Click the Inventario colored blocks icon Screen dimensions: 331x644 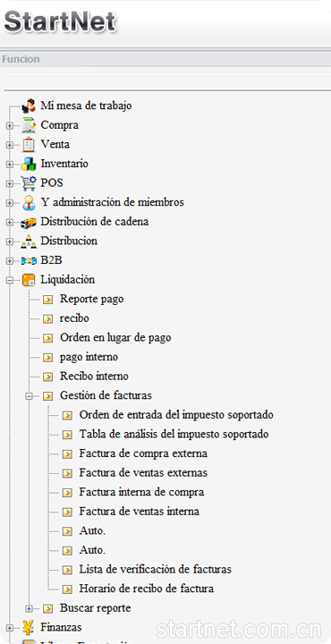(x=29, y=164)
